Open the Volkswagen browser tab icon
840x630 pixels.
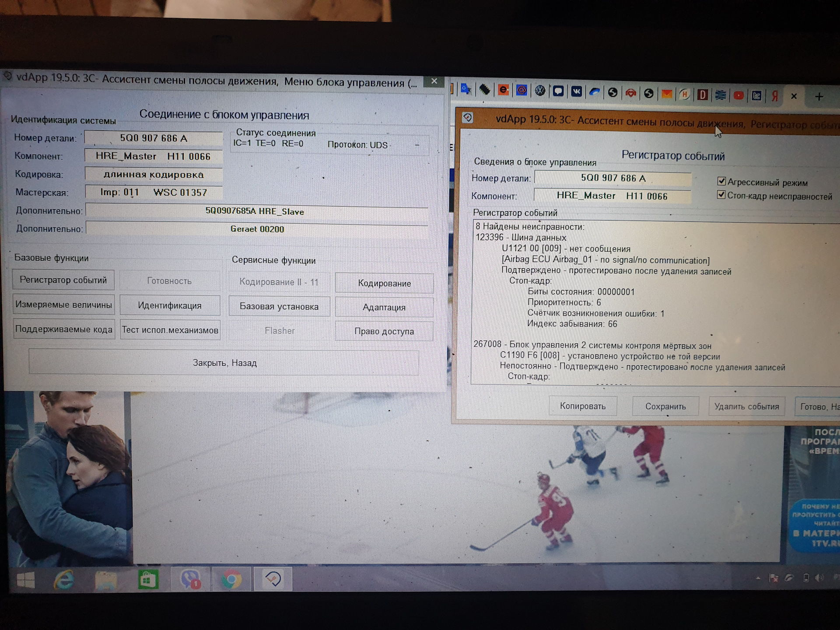[x=540, y=91]
